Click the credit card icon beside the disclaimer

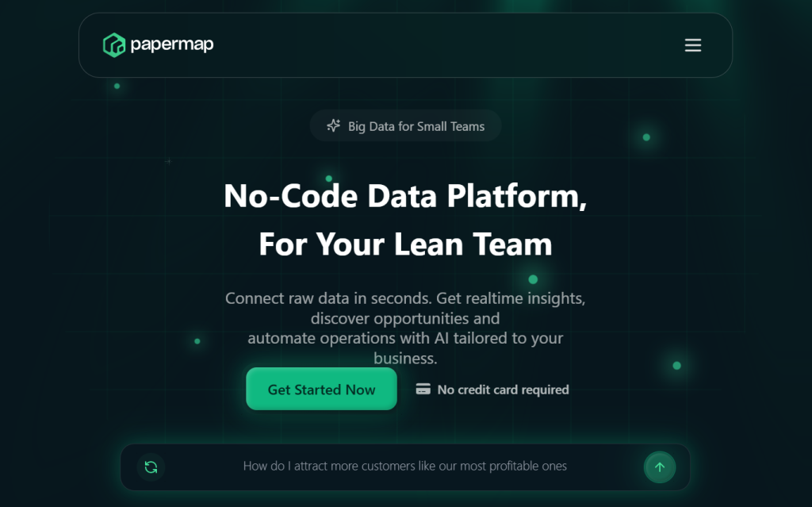coord(421,390)
